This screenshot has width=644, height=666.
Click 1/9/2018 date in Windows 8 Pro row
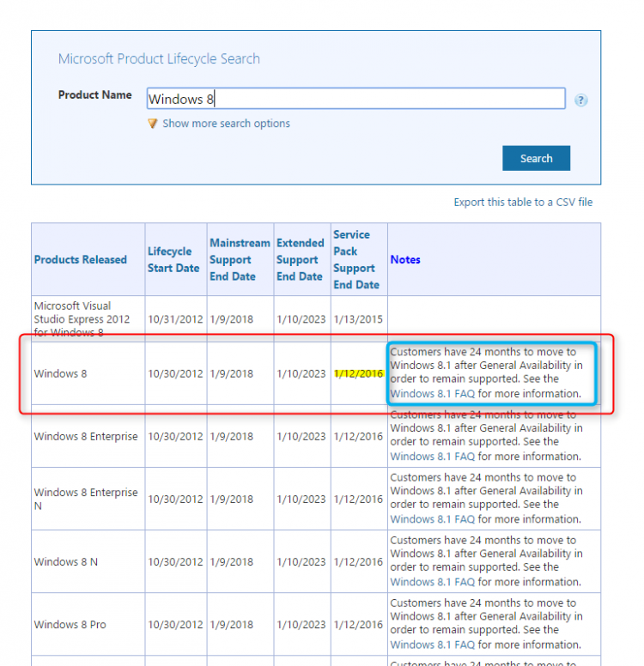(232, 625)
